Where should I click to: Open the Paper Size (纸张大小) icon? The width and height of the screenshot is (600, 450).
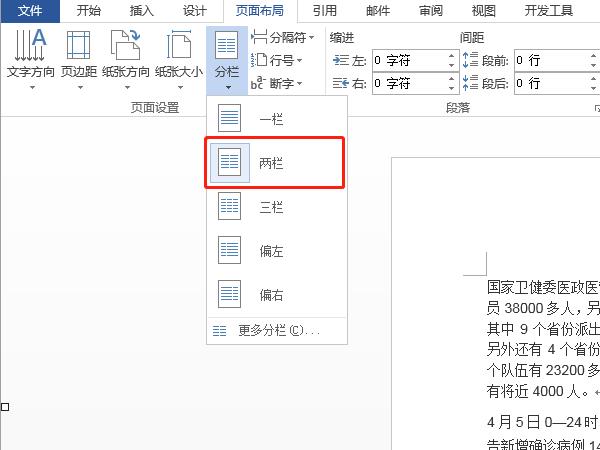tap(178, 46)
